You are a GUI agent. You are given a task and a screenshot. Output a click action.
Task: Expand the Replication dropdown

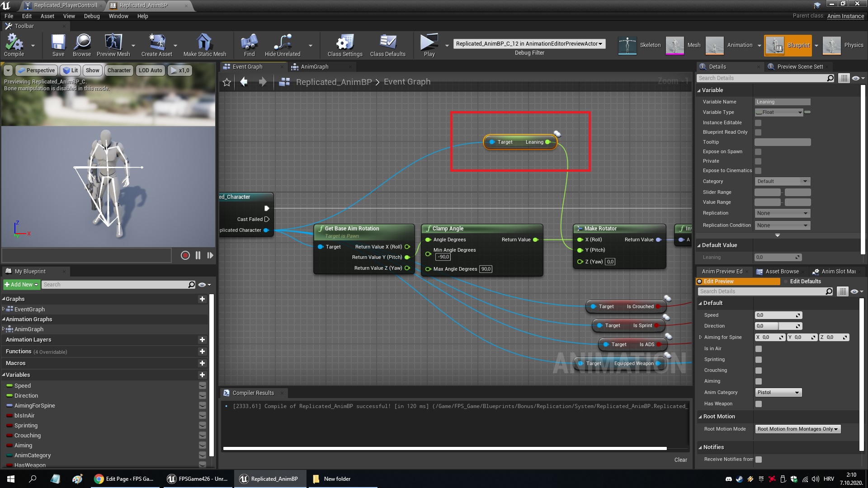click(782, 213)
